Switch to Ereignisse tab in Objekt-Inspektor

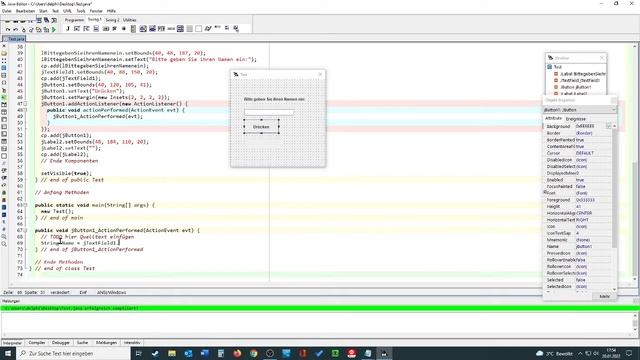(576, 119)
